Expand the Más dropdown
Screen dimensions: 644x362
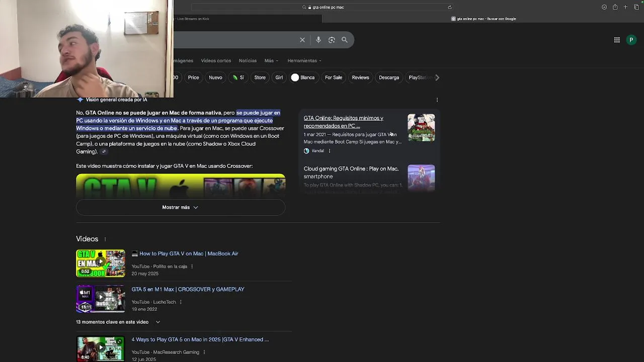tap(271, 61)
